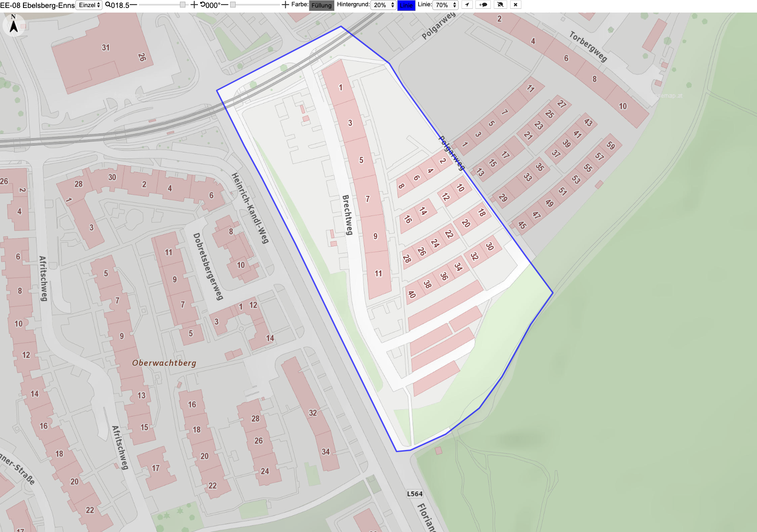Click the minus icon before rotation slider
This screenshot has width=757, height=532.
tap(224, 5)
